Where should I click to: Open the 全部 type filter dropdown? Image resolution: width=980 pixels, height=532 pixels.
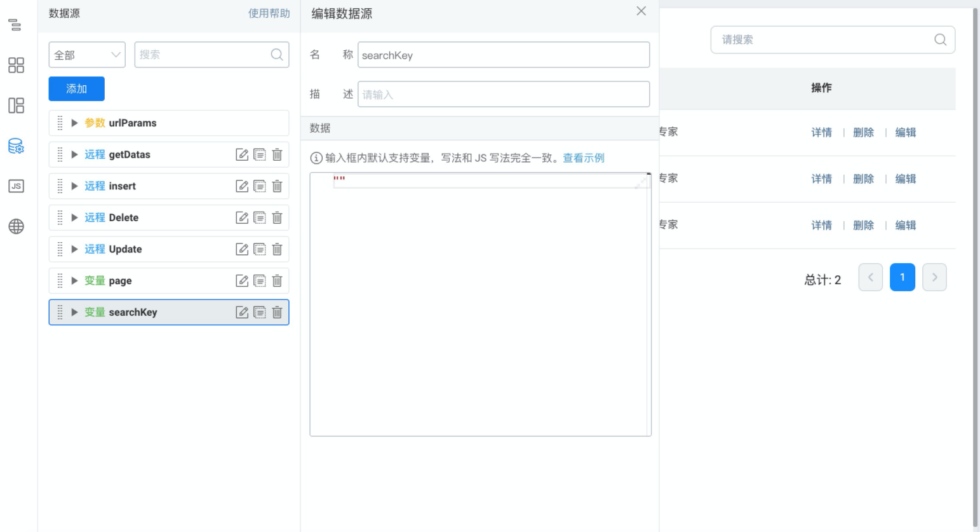[x=87, y=55]
